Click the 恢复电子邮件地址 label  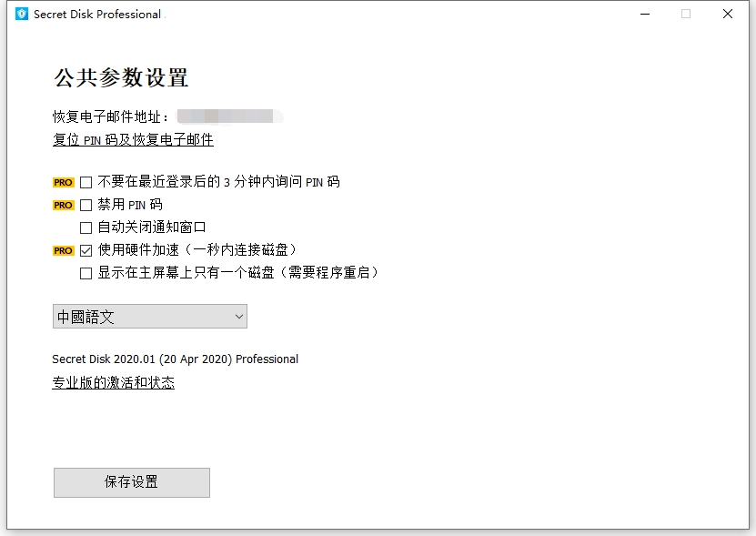tap(110, 116)
